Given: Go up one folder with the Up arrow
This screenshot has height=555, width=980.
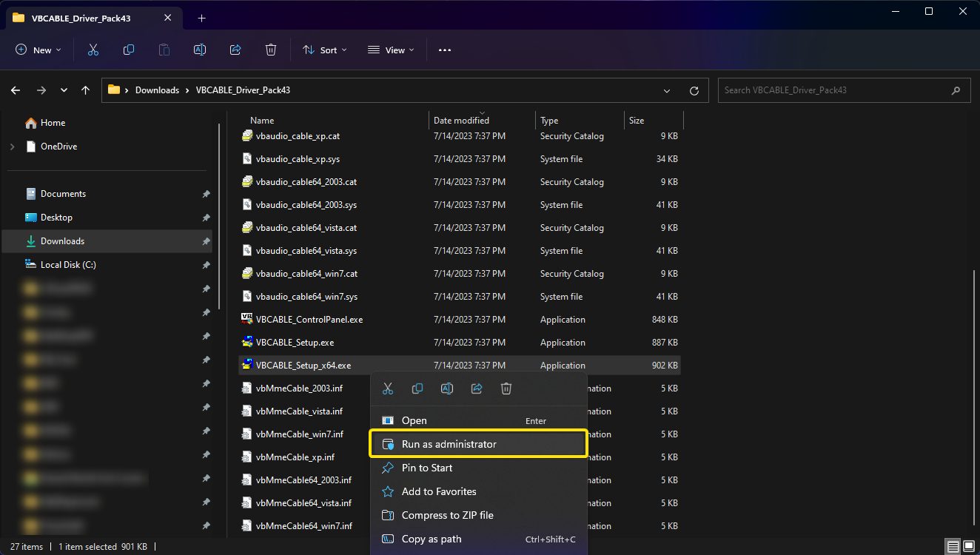Looking at the screenshot, I should pos(86,90).
